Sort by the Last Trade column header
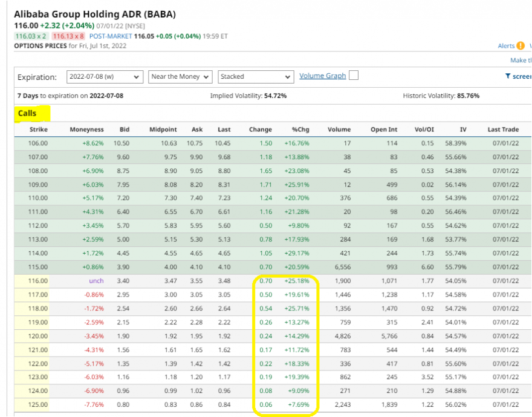Image resolution: width=532 pixels, height=417 pixels. (503, 130)
